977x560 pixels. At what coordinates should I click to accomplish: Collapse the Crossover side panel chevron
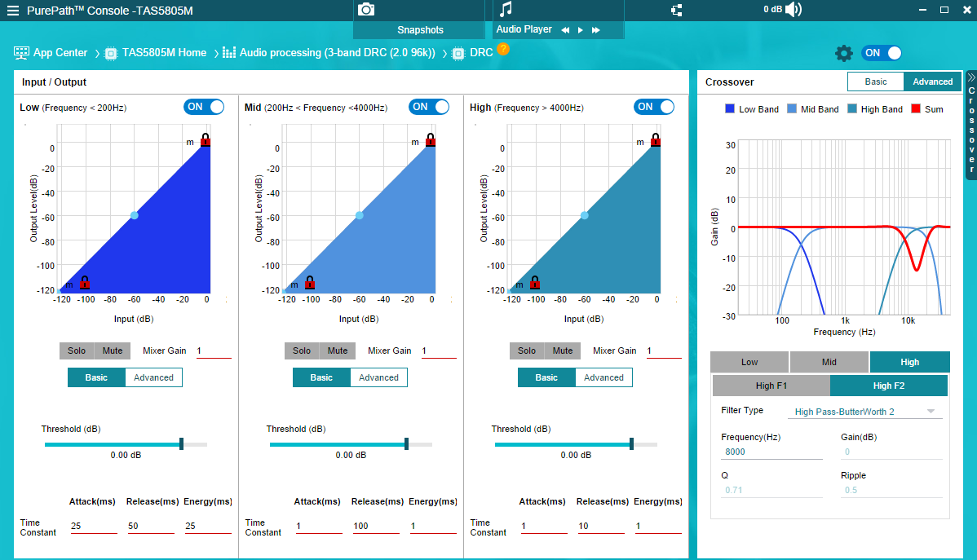[970, 78]
